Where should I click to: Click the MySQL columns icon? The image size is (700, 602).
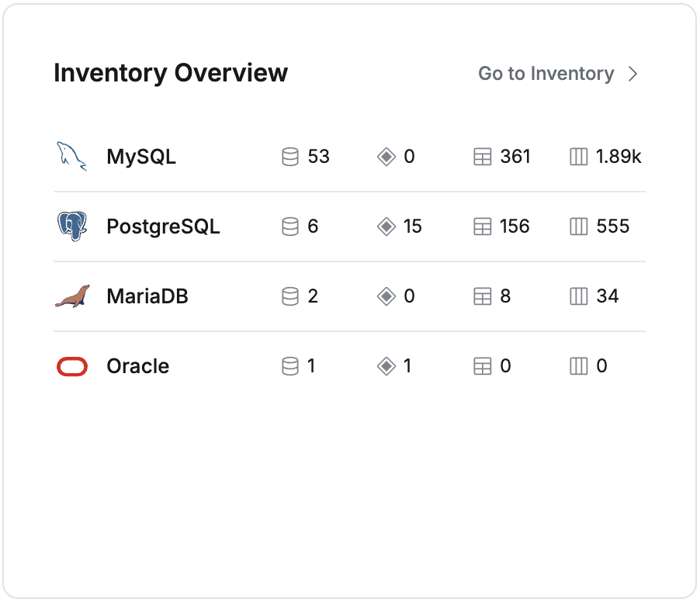coord(578,157)
